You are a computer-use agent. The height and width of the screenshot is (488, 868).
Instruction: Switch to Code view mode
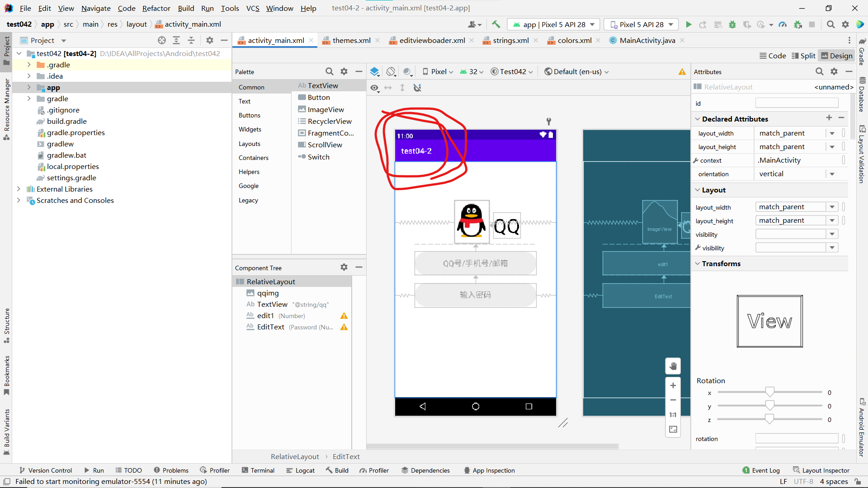click(x=773, y=56)
